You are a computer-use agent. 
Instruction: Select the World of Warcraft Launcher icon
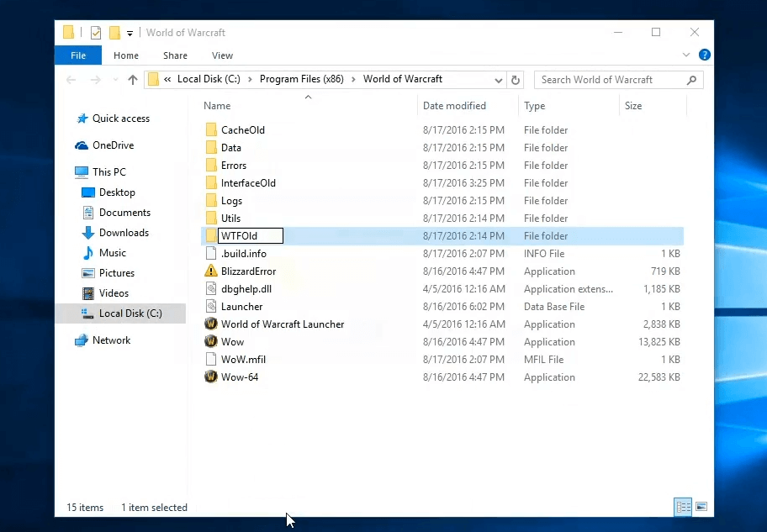click(x=211, y=324)
